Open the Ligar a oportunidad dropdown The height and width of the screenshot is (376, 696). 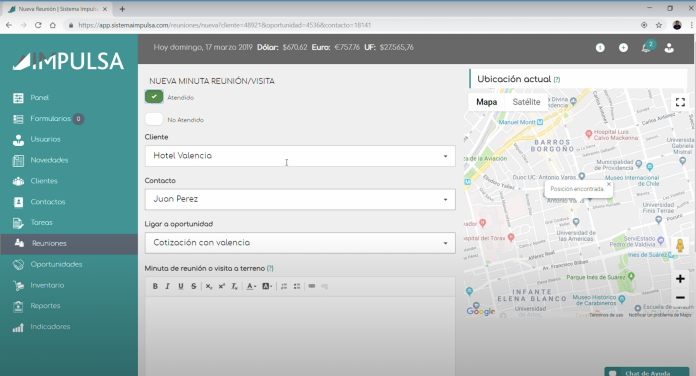[x=300, y=243]
